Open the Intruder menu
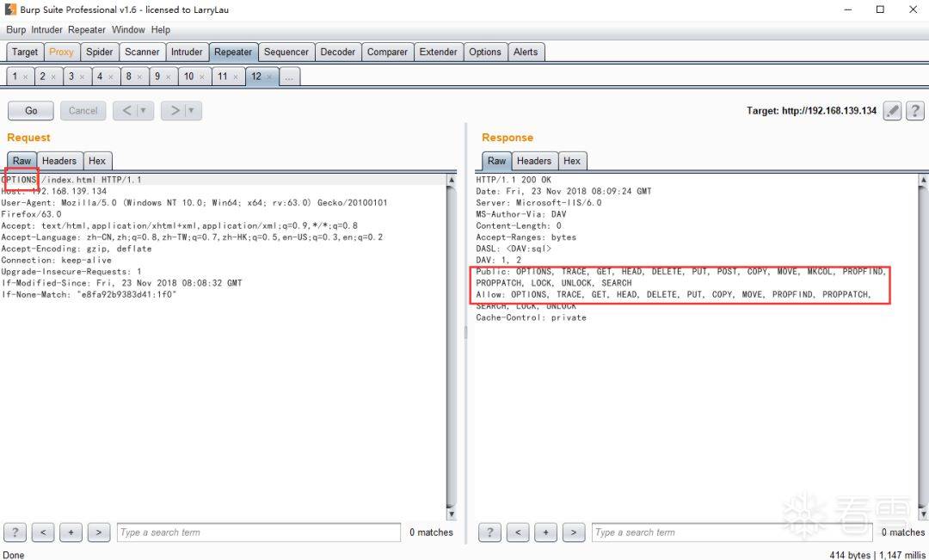 (46, 29)
